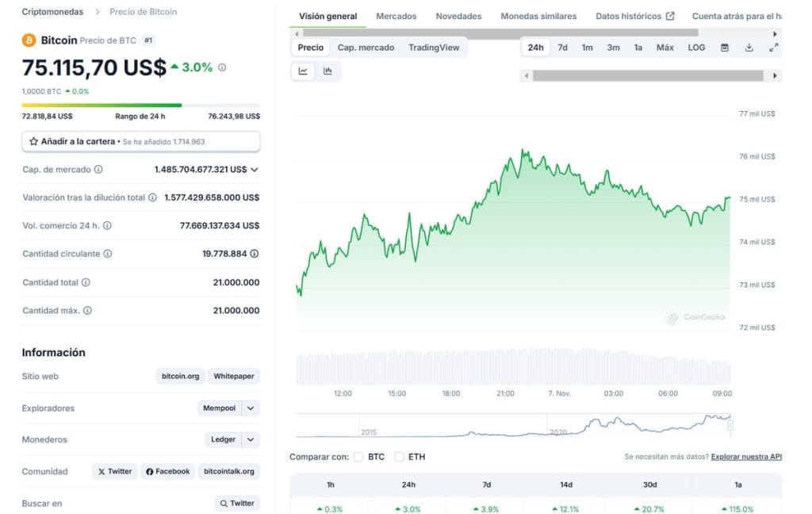812x514 pixels.
Task: Click Añadir a la cartera button
Action: [x=141, y=141]
